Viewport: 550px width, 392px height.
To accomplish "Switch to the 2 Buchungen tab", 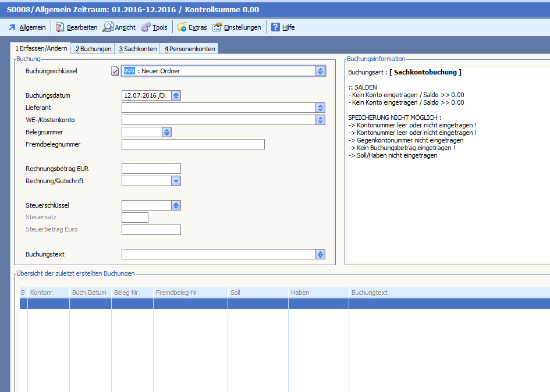I will click(x=93, y=49).
